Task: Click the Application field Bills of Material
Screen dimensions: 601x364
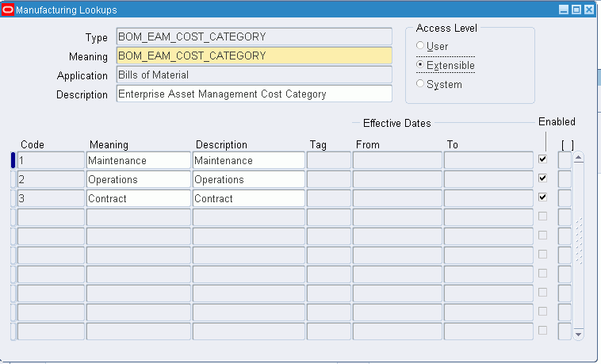Action: (x=255, y=75)
